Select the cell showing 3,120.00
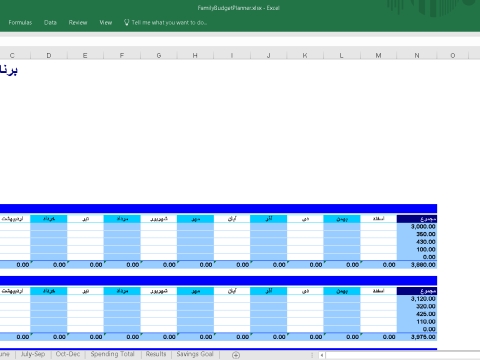The height and width of the screenshot is (360, 480). click(417, 299)
